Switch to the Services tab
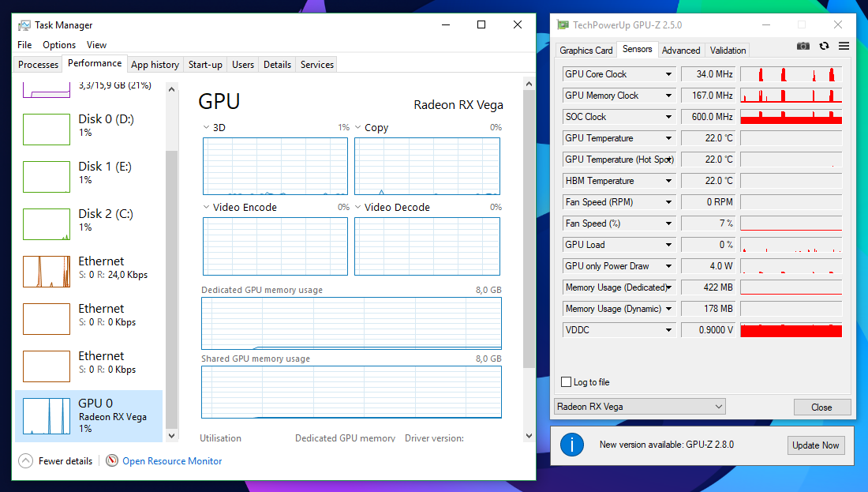 (317, 65)
